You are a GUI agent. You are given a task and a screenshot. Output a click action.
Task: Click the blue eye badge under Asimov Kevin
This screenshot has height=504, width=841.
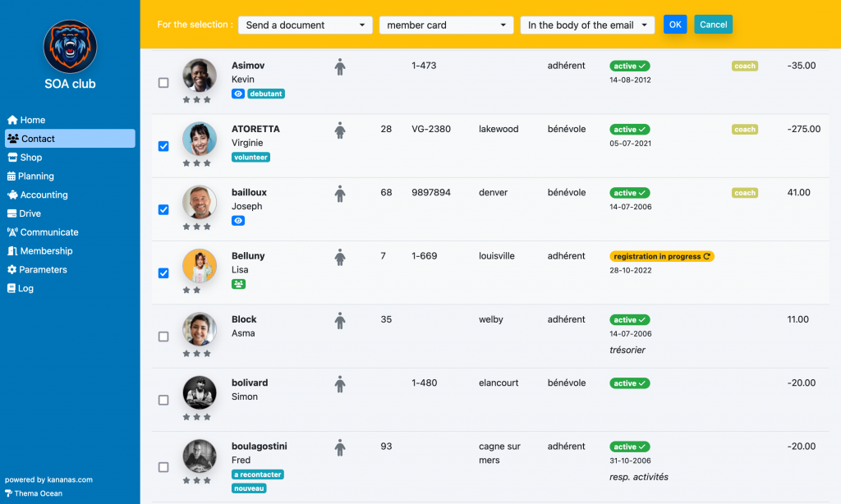click(x=238, y=94)
